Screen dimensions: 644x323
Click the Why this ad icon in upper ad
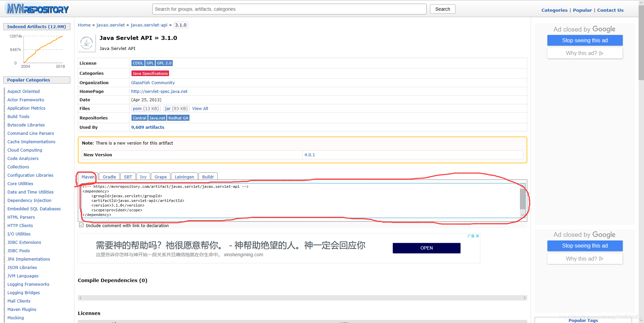click(x=601, y=53)
